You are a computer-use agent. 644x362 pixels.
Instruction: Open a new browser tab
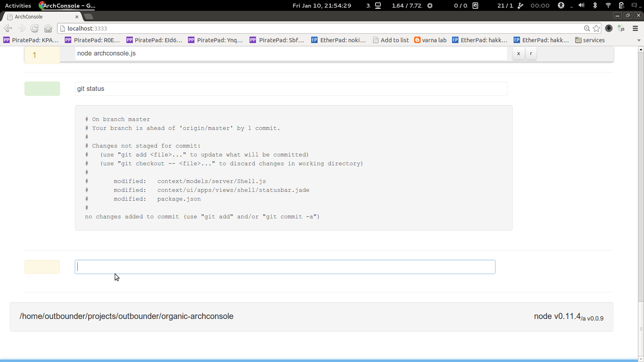pyautogui.click(x=89, y=16)
